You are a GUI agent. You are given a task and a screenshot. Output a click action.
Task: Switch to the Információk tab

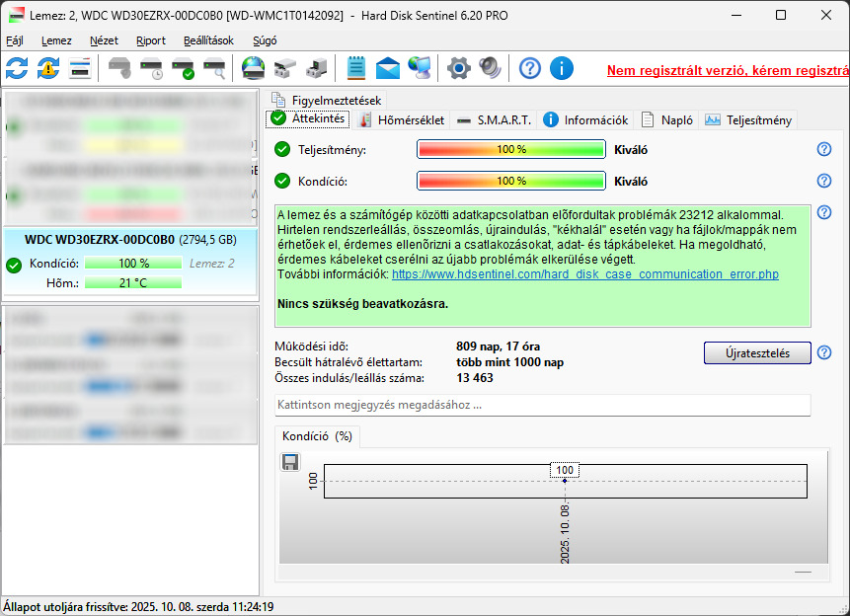click(586, 119)
